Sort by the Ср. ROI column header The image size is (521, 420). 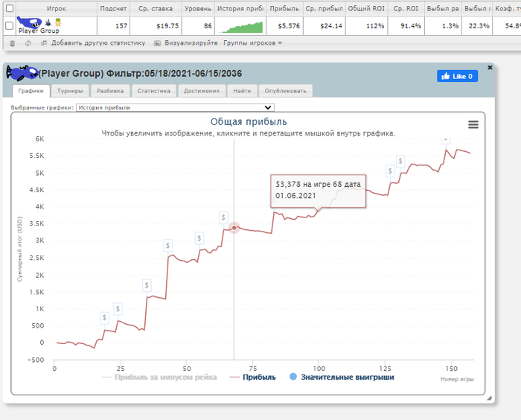406,9
